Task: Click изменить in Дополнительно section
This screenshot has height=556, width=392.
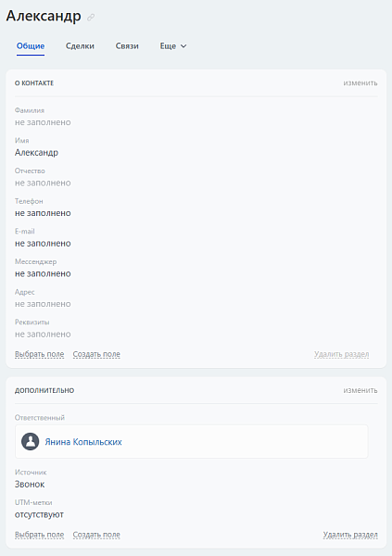Action: tap(360, 390)
